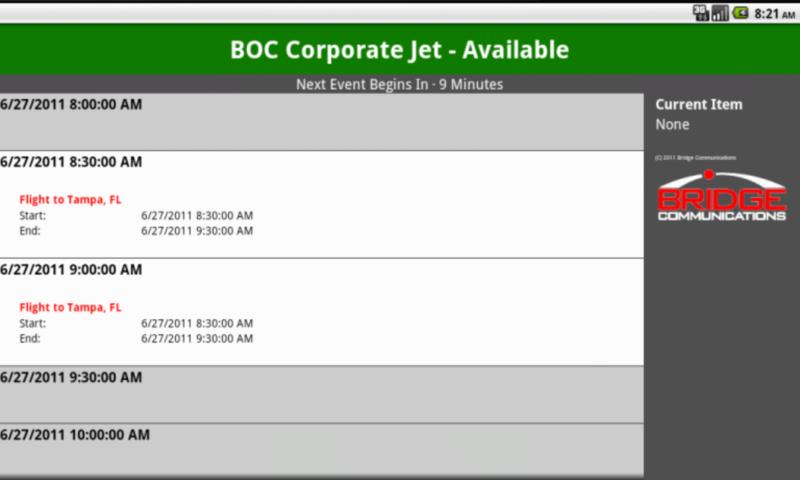Tap the None current item value
800x480 pixels.
point(672,124)
